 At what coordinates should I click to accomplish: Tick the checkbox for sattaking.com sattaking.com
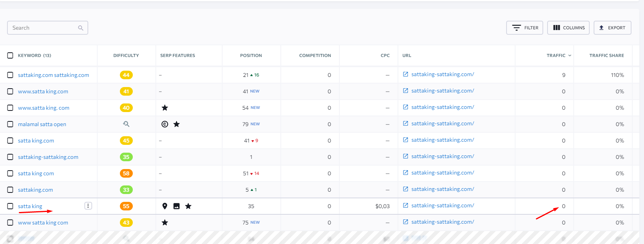coord(10,75)
